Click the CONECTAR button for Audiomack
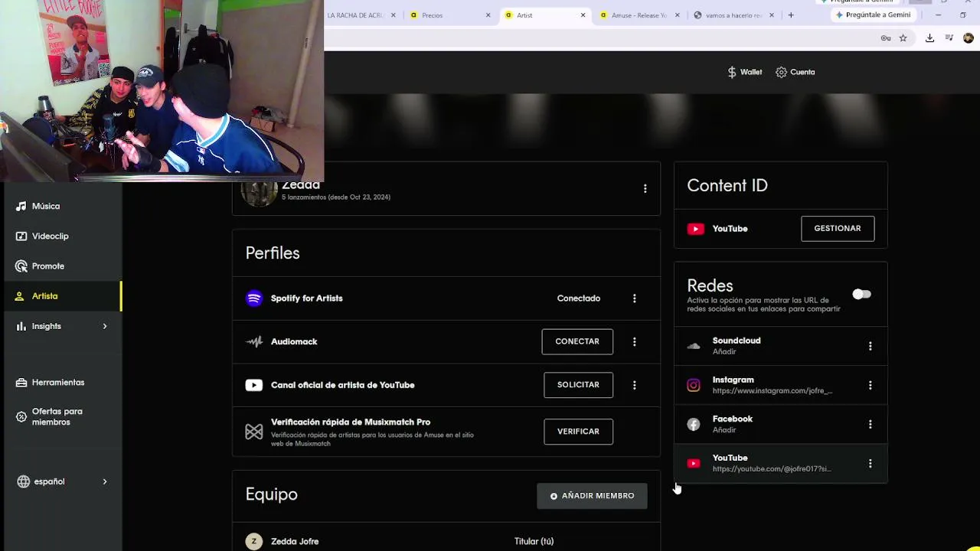Screen dimensions: 980x551 click(577, 341)
